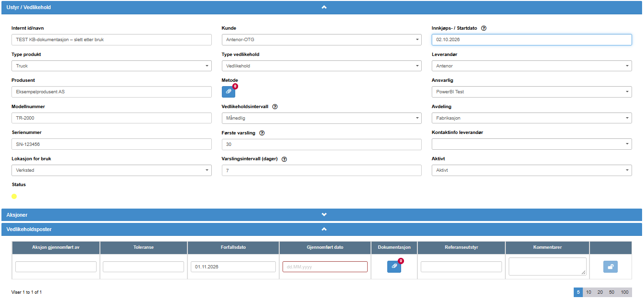This screenshot has width=644, height=299.
Task: Show 5 rows per page
Action: [578, 292]
